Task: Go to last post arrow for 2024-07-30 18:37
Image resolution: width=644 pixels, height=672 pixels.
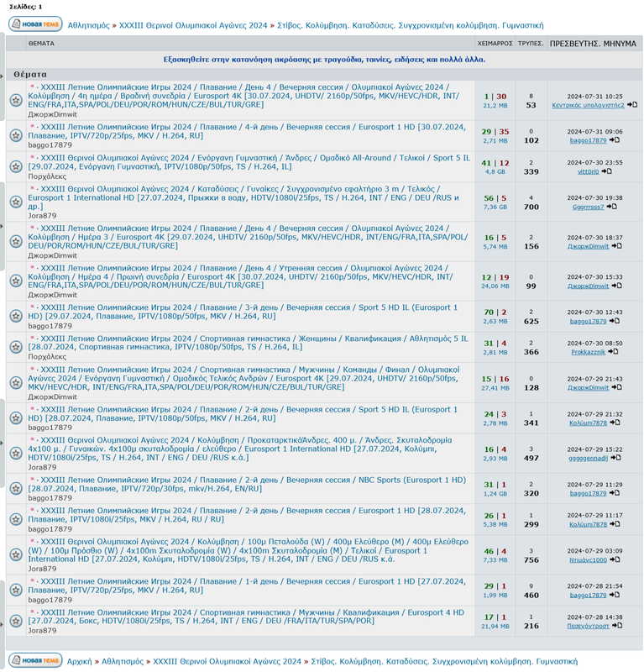Action: tap(616, 246)
